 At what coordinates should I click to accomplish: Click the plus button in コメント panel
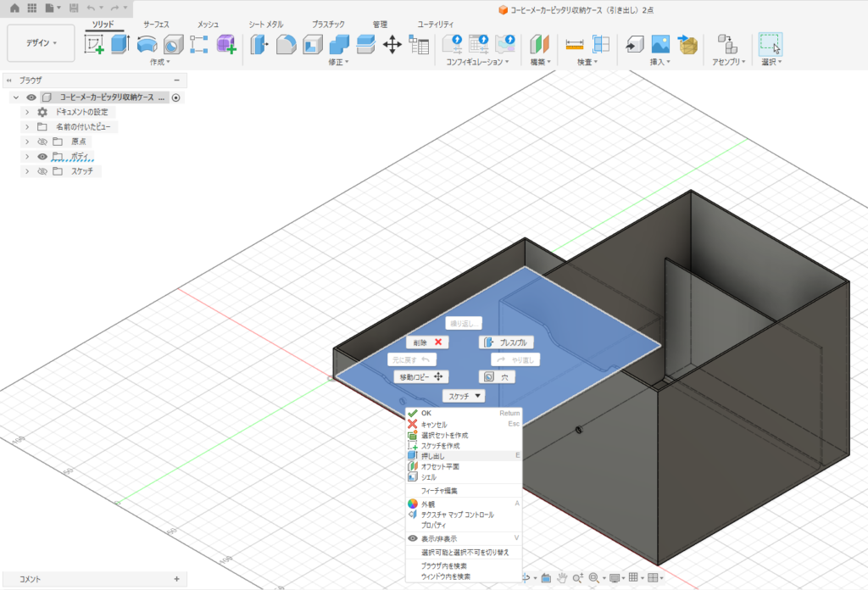pyautogui.click(x=176, y=579)
